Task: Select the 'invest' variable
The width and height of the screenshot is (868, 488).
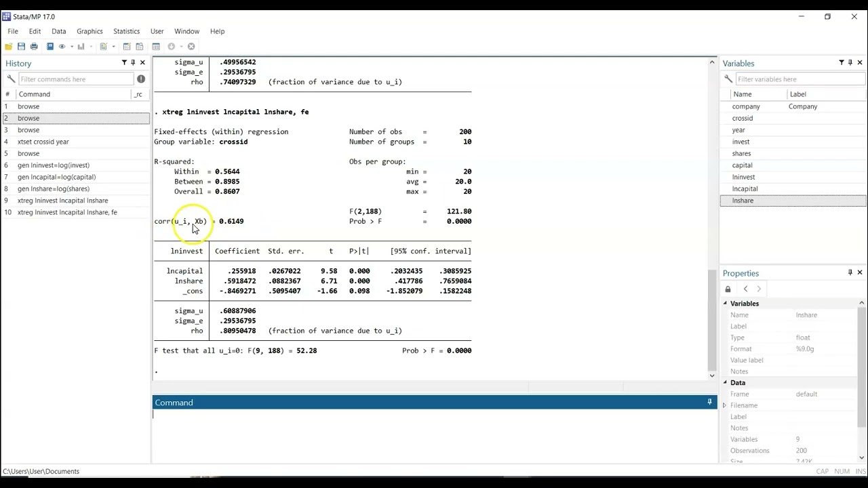Action: pyautogui.click(x=793, y=142)
